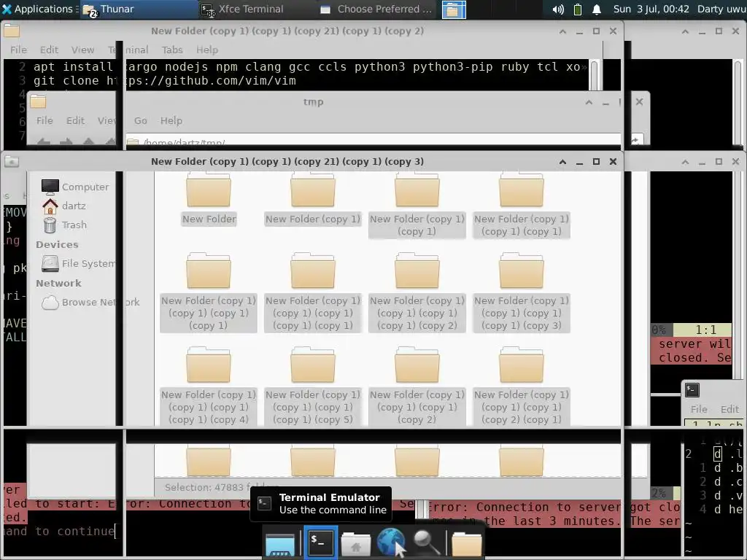Open the clock showing Sun 3 Jul, 00:42
The width and height of the screenshot is (747, 560).
click(651, 9)
